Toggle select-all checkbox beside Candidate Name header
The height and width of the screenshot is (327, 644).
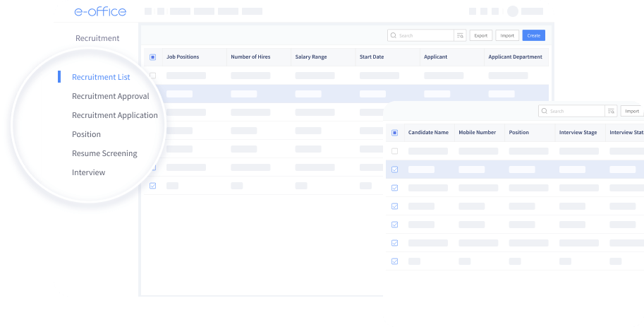coord(395,133)
